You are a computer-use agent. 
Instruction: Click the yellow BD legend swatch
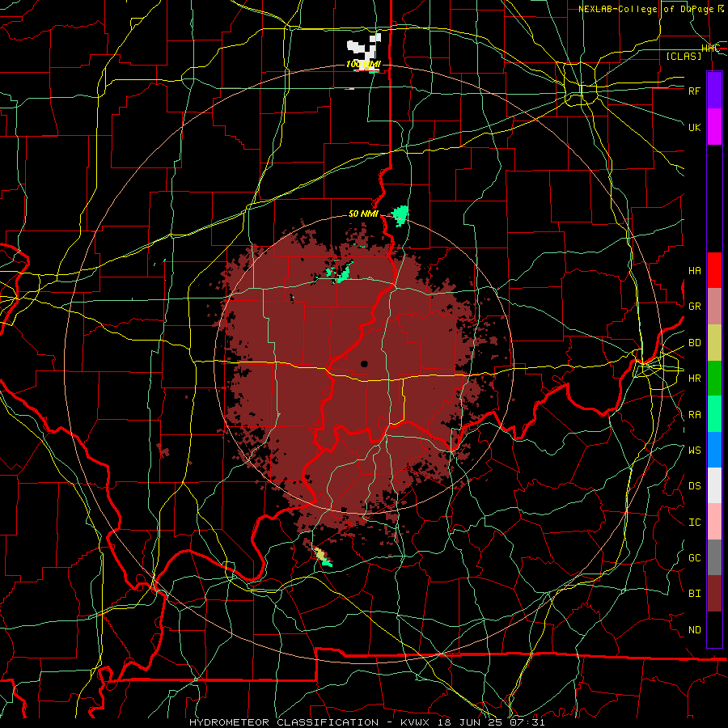pos(714,343)
